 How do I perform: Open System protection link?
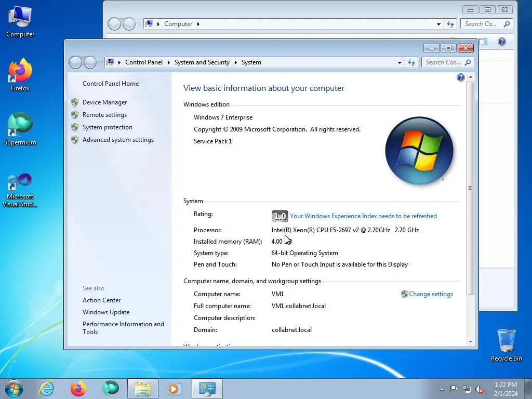(x=107, y=127)
